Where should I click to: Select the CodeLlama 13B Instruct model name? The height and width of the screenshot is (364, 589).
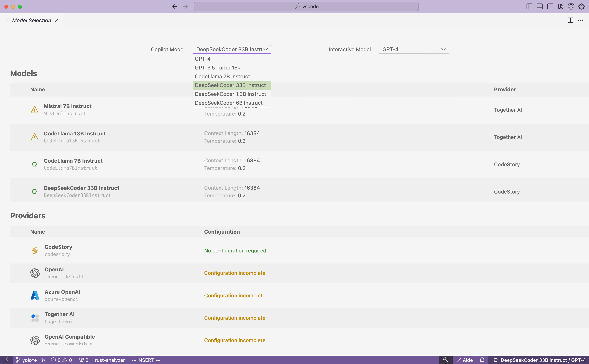75,134
